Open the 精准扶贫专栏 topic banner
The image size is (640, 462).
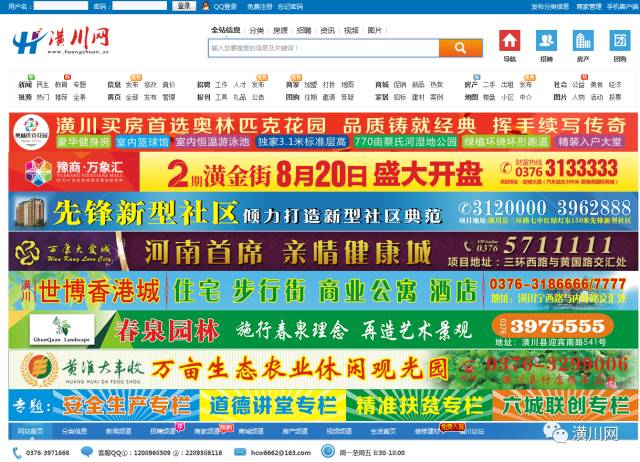pos(419,405)
